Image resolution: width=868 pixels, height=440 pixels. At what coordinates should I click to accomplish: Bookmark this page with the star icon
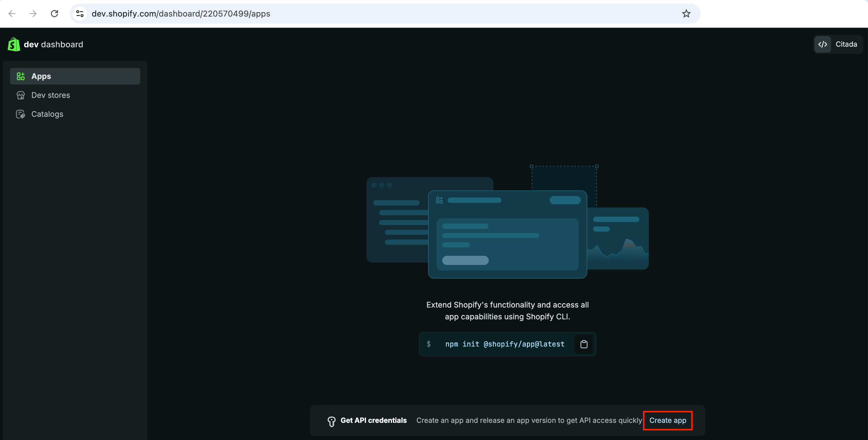click(x=686, y=14)
